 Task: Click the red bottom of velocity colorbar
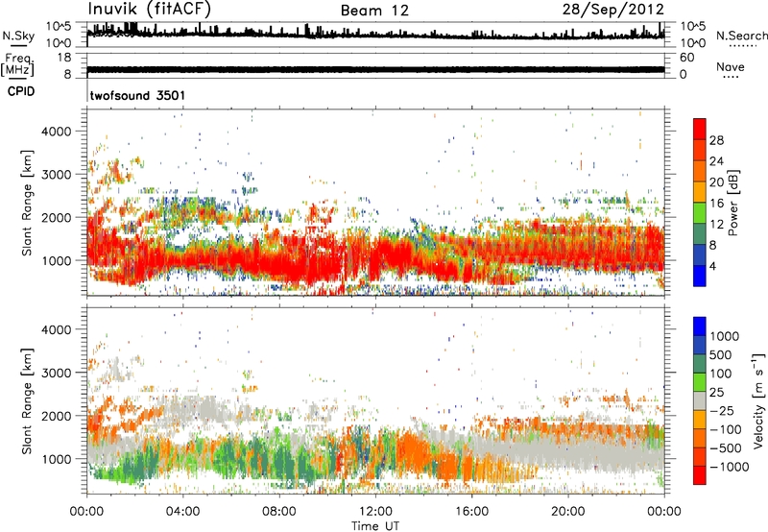(700, 475)
